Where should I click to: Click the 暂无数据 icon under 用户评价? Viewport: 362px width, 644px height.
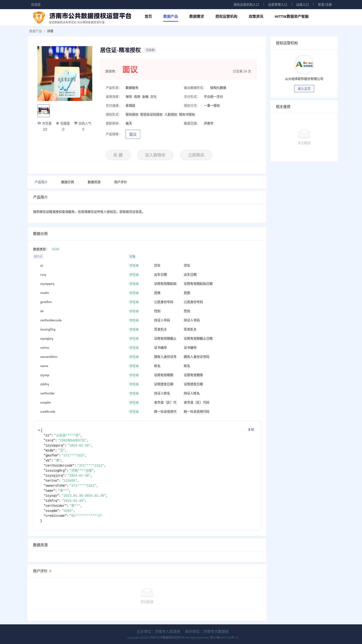[x=147, y=592]
